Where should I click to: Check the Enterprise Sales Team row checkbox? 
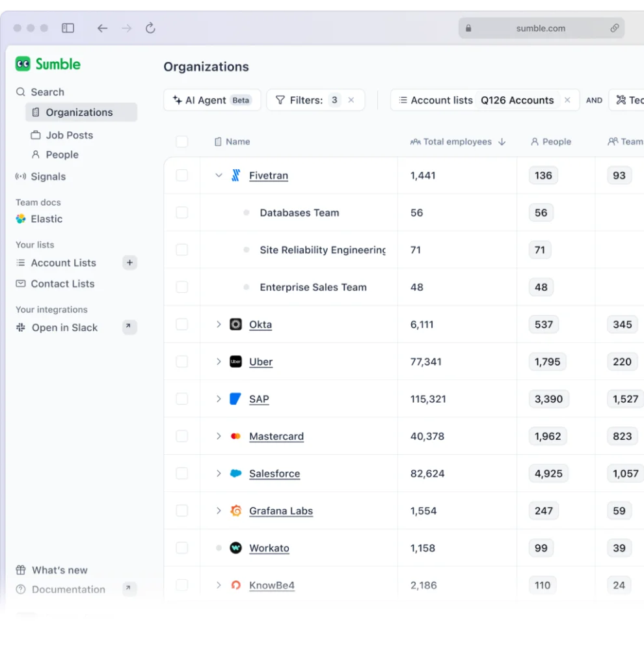pyautogui.click(x=182, y=287)
